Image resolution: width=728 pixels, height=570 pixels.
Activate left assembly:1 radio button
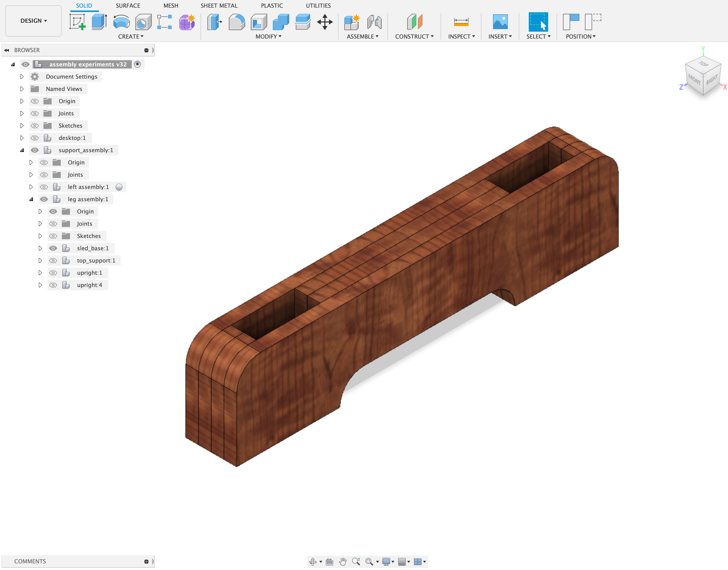[x=119, y=187]
